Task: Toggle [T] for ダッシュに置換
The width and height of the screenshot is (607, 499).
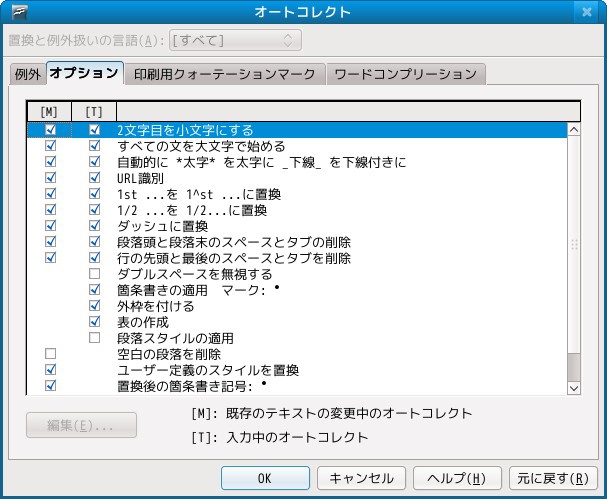Action: point(95,226)
